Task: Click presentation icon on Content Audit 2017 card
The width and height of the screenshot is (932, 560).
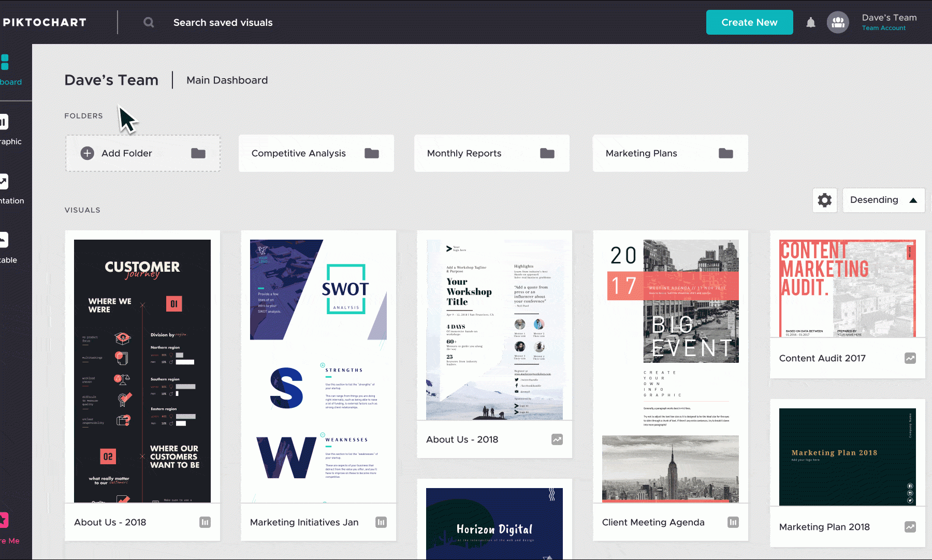Action: coord(910,358)
